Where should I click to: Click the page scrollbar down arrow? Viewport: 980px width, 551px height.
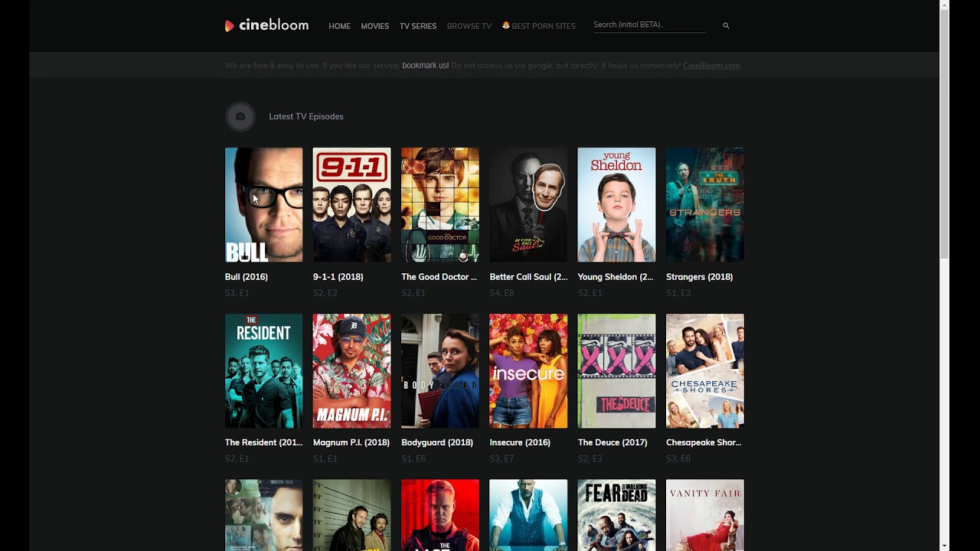coord(945,546)
